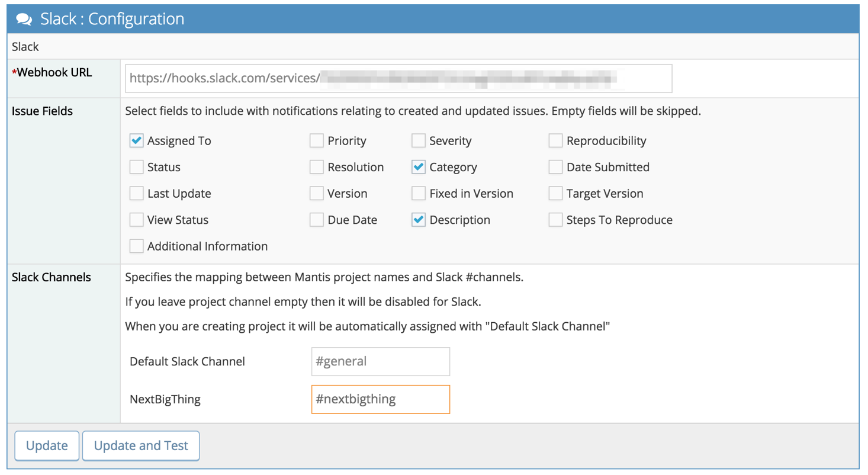Enable Date Submitted checkbox
868x475 pixels.
[555, 167]
